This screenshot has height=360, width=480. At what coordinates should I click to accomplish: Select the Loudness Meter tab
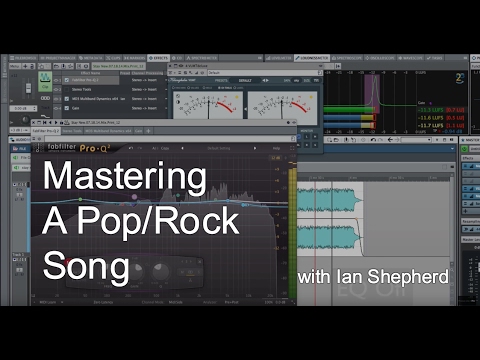tap(312, 58)
